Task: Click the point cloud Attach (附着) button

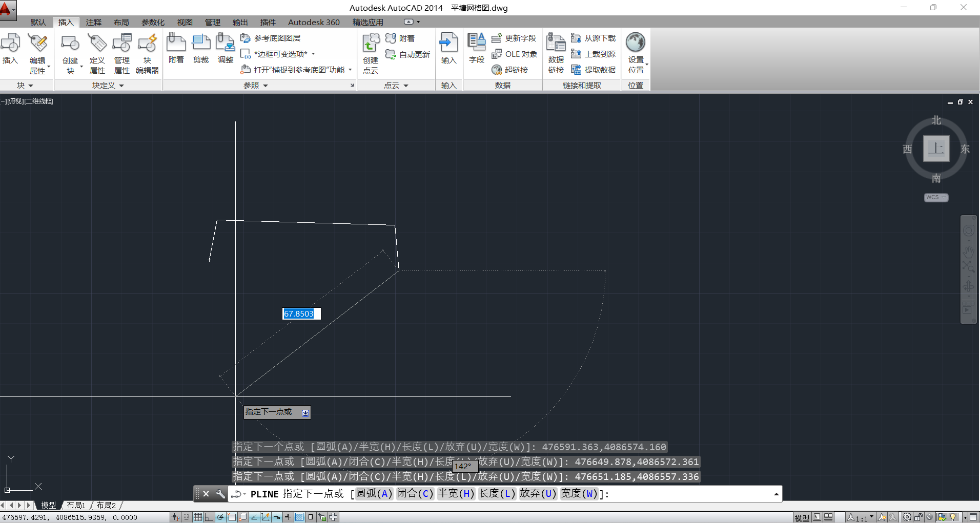Action: [x=400, y=38]
